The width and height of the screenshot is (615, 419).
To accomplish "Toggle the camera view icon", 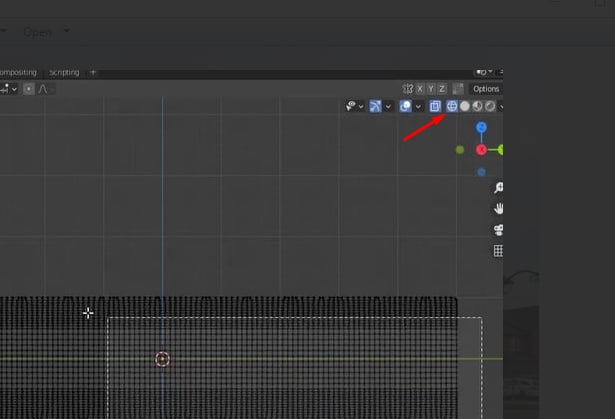I will [x=499, y=230].
